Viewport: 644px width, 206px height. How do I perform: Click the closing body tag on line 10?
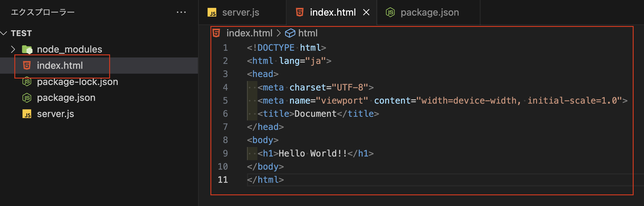(x=266, y=167)
